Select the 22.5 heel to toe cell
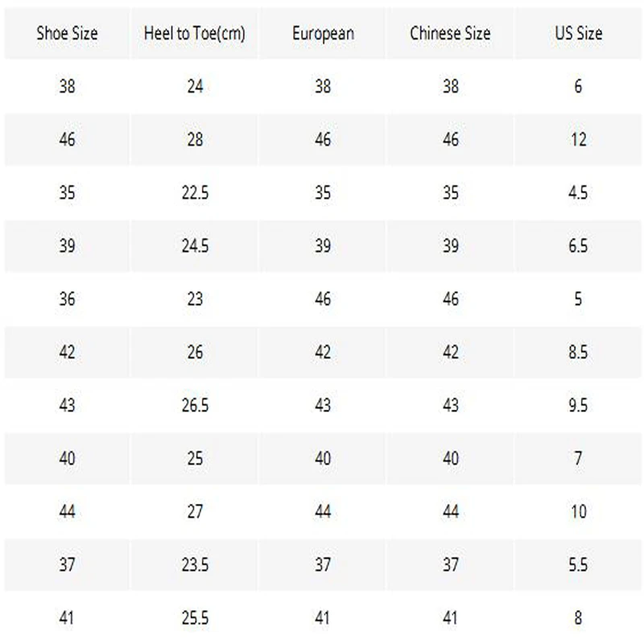Screen dimensions: 644x644 (x=195, y=193)
